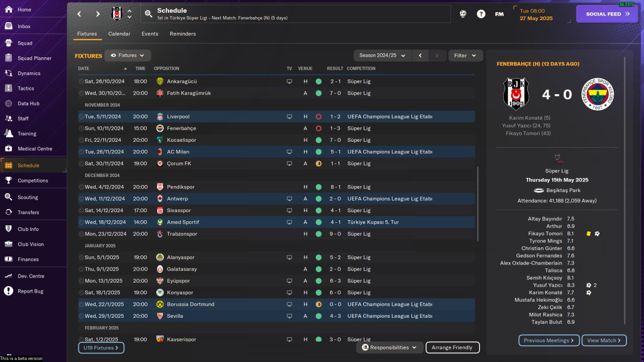Open the Social Feed panel
This screenshot has width=644, height=362.
pyautogui.click(x=607, y=14)
